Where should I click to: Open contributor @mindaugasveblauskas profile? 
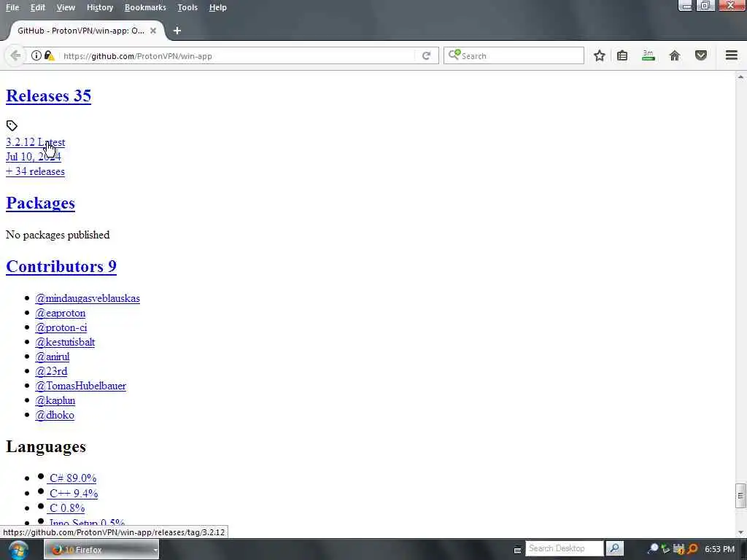coord(88,298)
